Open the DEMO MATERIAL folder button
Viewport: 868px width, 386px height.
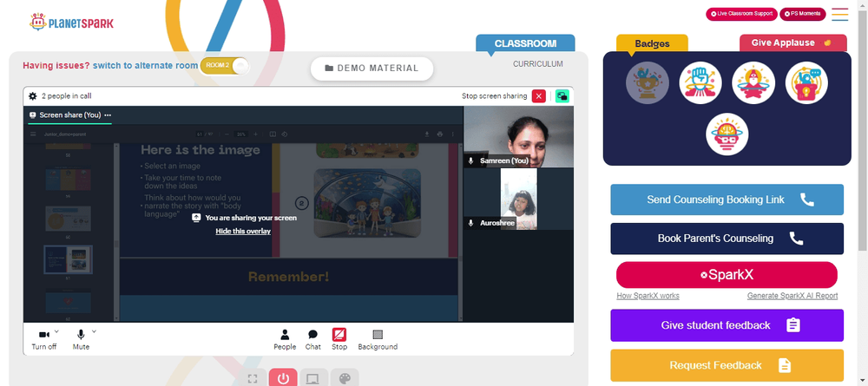(372, 68)
